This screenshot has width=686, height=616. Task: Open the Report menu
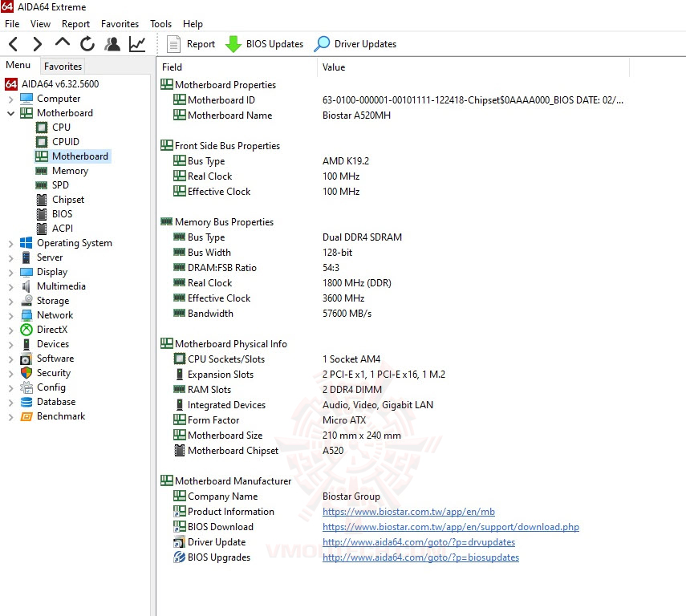click(75, 23)
